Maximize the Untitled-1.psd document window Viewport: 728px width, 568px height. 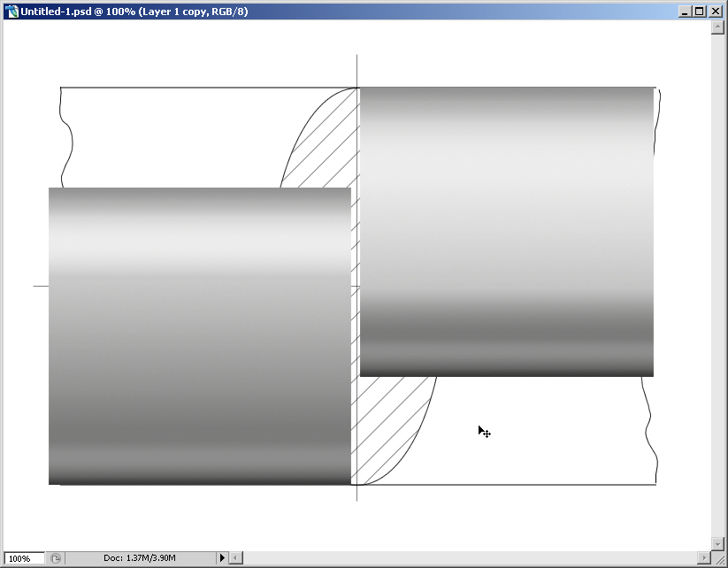coord(700,12)
